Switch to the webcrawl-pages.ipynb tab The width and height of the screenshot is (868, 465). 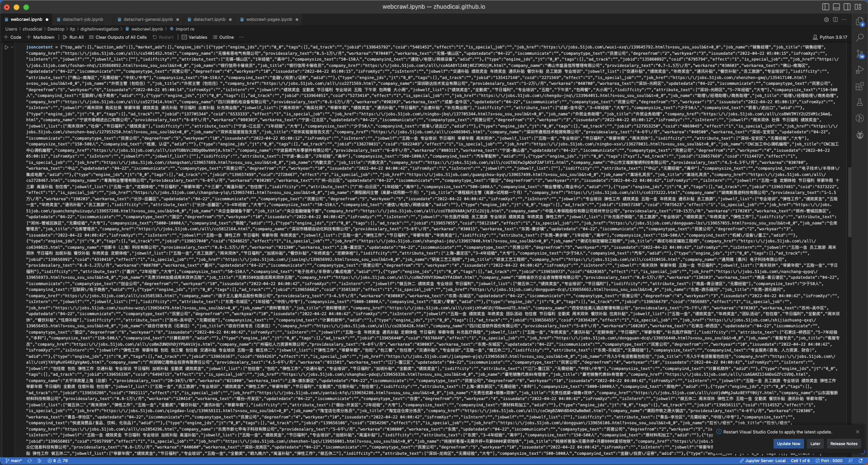tap(269, 19)
